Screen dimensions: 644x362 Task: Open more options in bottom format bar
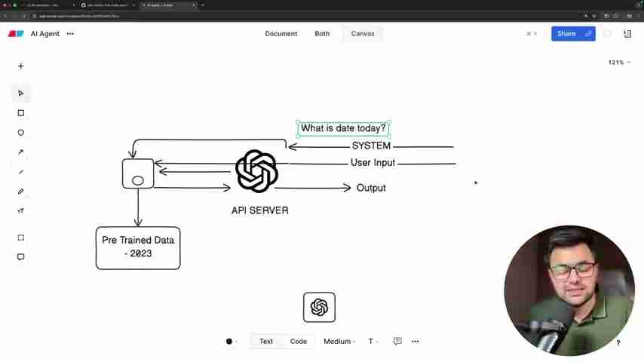416,341
